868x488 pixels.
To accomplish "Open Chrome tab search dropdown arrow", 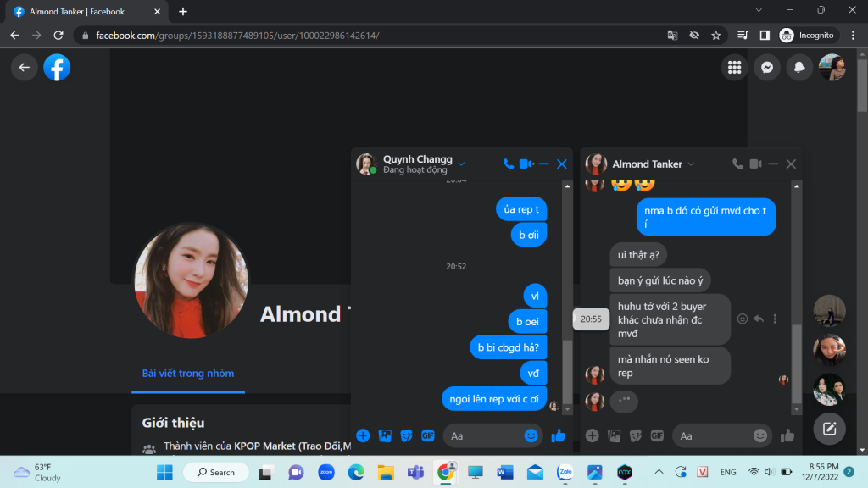I will pyautogui.click(x=759, y=10).
